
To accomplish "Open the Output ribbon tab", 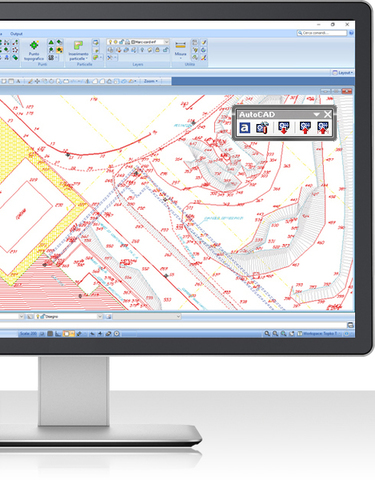I will tap(16, 34).
